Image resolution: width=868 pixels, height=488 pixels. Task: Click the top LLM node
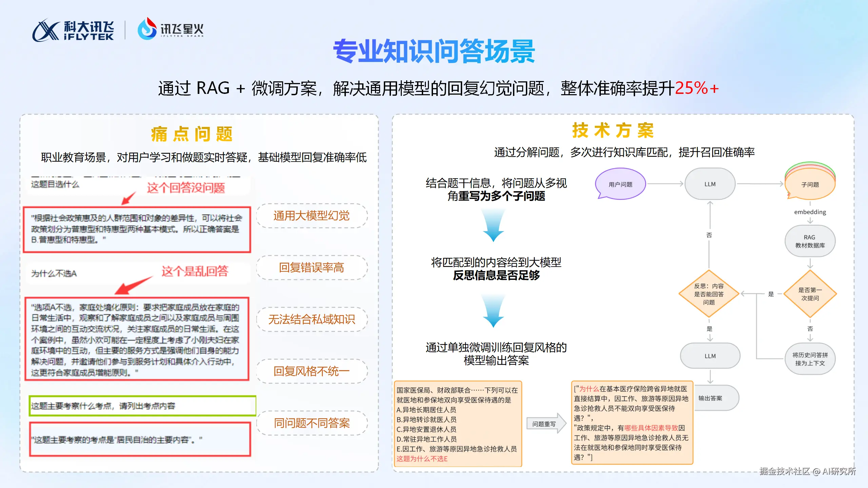click(x=710, y=184)
